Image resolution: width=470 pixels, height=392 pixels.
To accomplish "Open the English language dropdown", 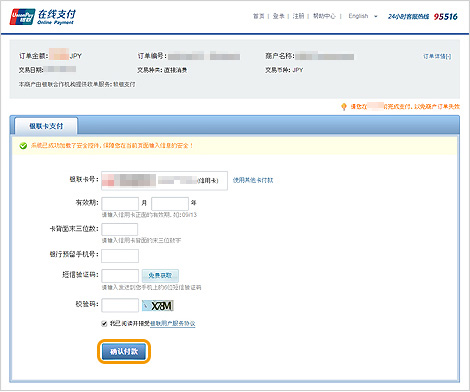I will tap(363, 16).
